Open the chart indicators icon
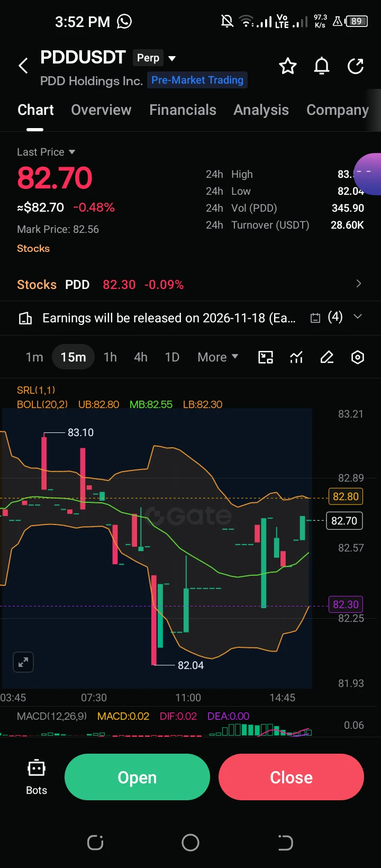The image size is (381, 868). [296, 357]
